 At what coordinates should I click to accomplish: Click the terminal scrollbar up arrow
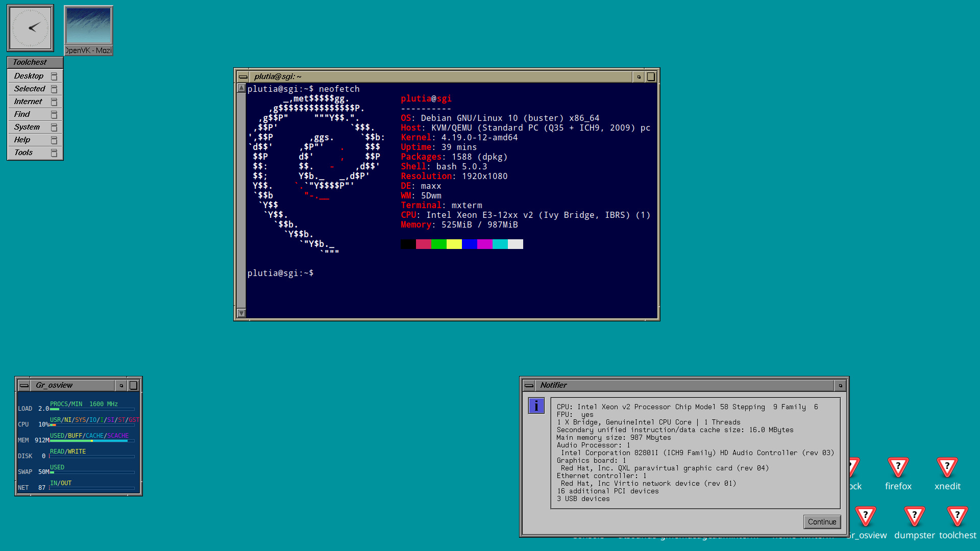[241, 88]
